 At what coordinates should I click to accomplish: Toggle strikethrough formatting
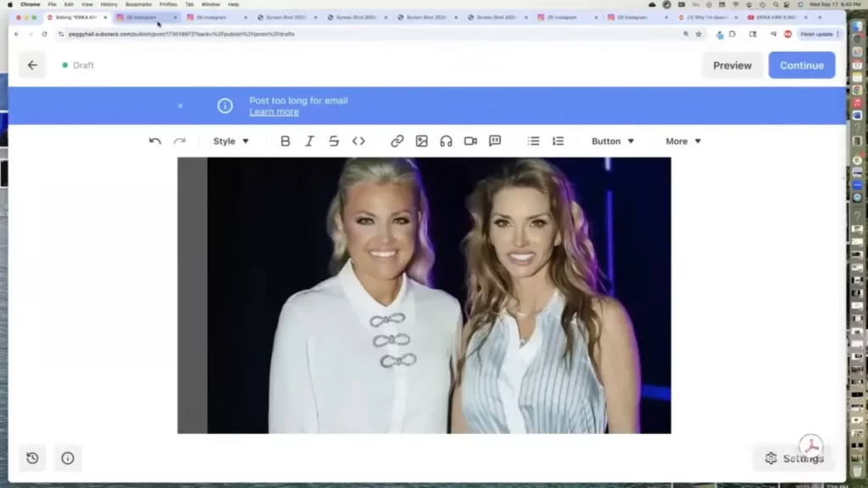click(x=334, y=141)
